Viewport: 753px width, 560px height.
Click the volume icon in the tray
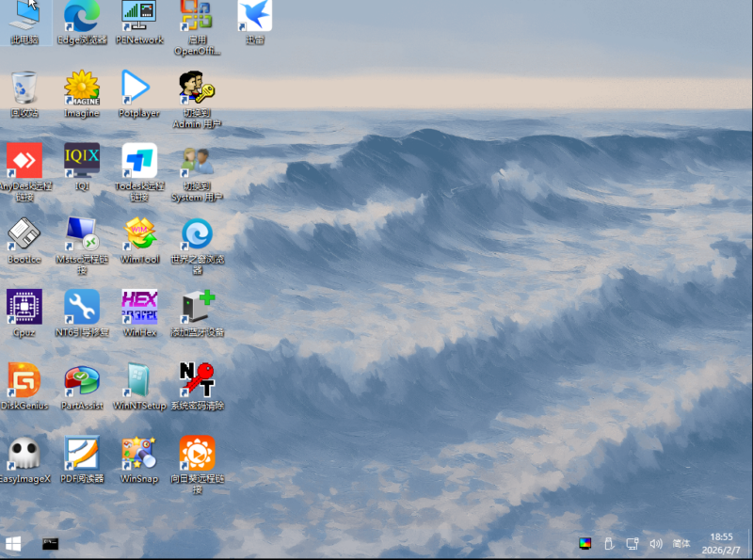pyautogui.click(x=655, y=544)
